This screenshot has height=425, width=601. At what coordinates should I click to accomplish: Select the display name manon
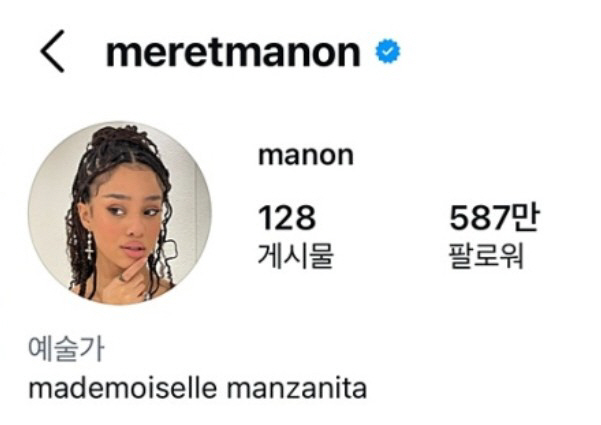pos(306,155)
